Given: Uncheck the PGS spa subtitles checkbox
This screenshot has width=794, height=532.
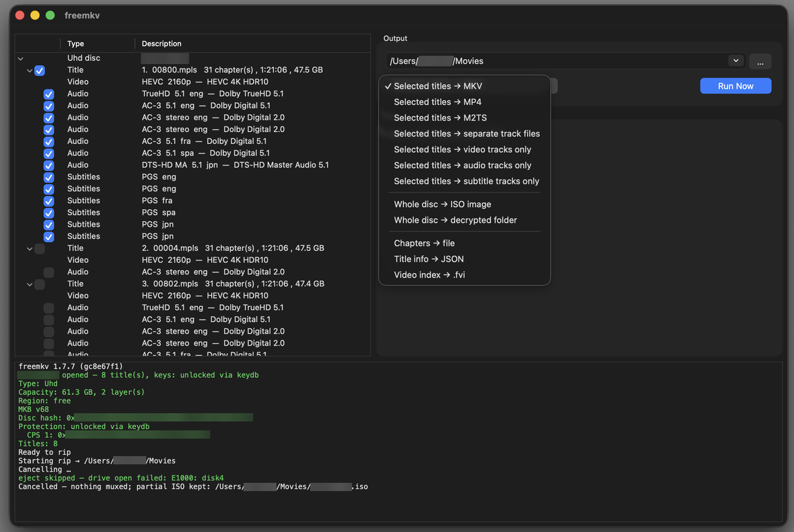Looking at the screenshot, I should click(48, 213).
